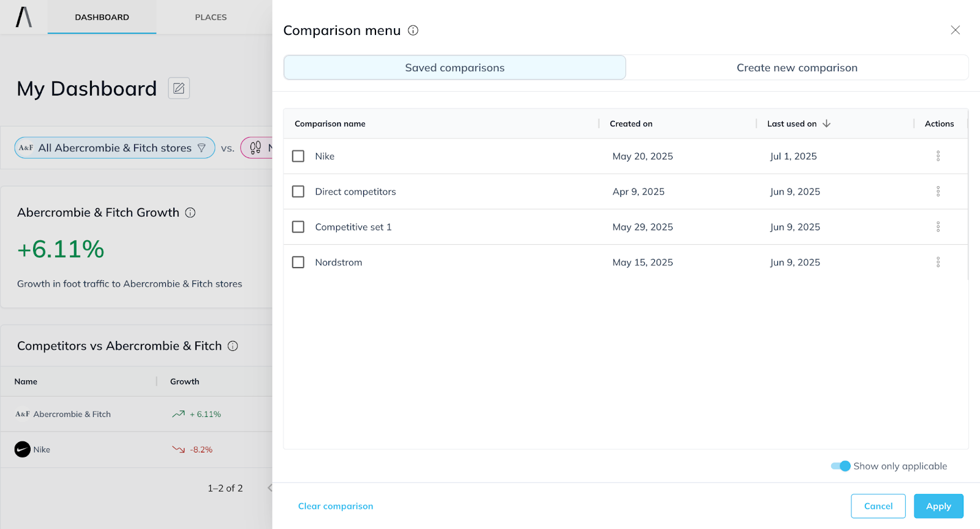Click the +6.11% growth figure headline
Screen dimensions: 980x529
pos(61,249)
